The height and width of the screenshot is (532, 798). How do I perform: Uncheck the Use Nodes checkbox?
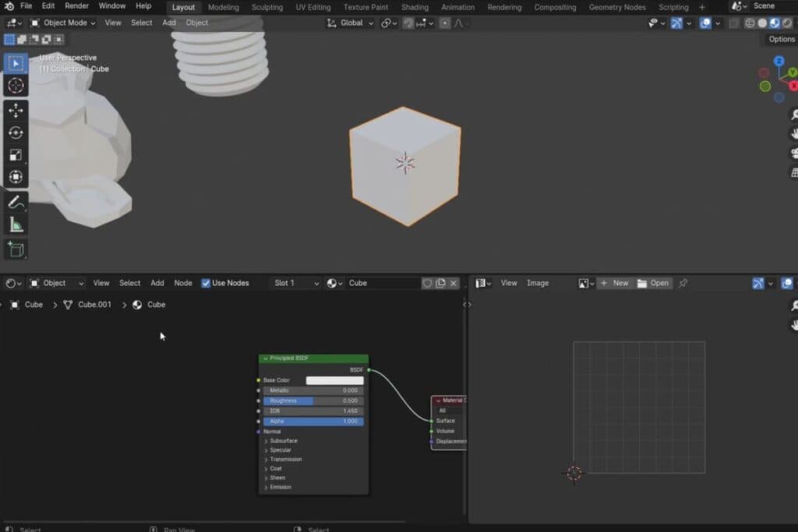tap(206, 284)
